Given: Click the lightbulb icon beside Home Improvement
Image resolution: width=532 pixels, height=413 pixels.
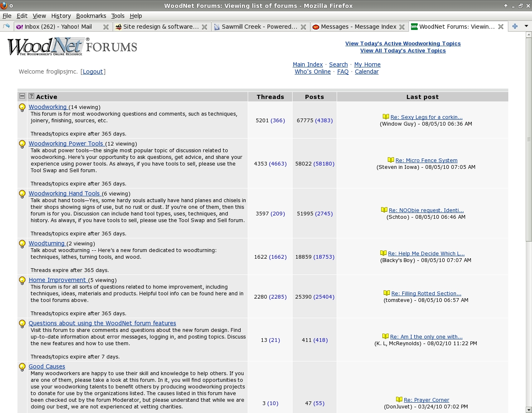Looking at the screenshot, I should [x=22, y=281].
